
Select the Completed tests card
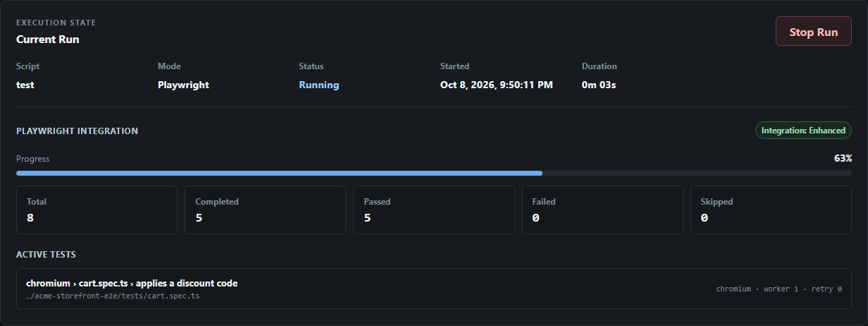[265, 210]
